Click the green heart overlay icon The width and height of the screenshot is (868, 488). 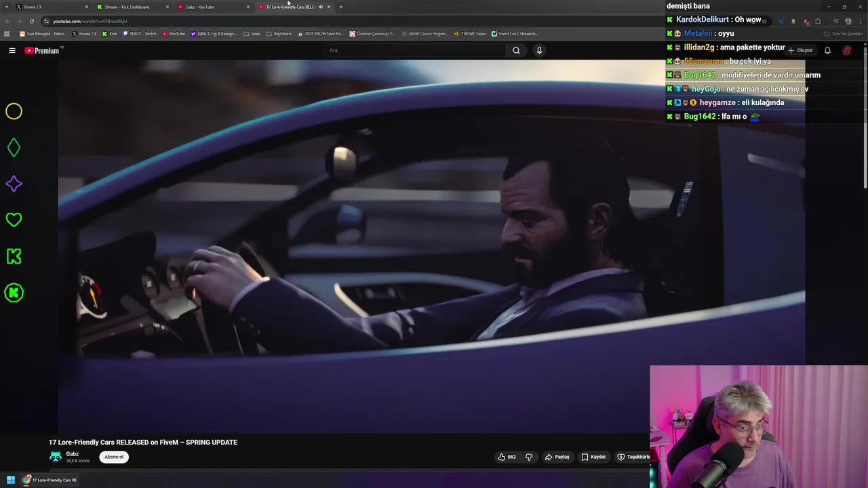(14, 220)
